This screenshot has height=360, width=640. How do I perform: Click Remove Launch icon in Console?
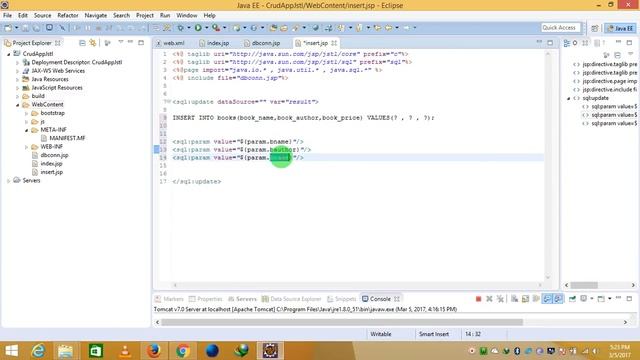[489, 299]
